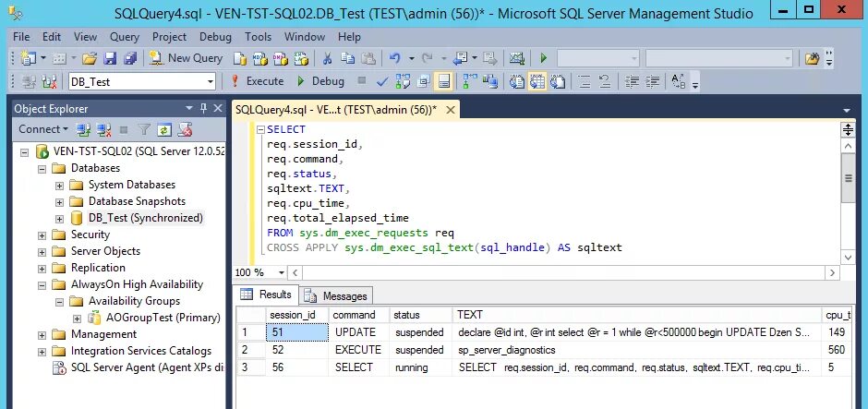This screenshot has height=409, width=868.
Task: Select Results to File option
Action: [558, 81]
